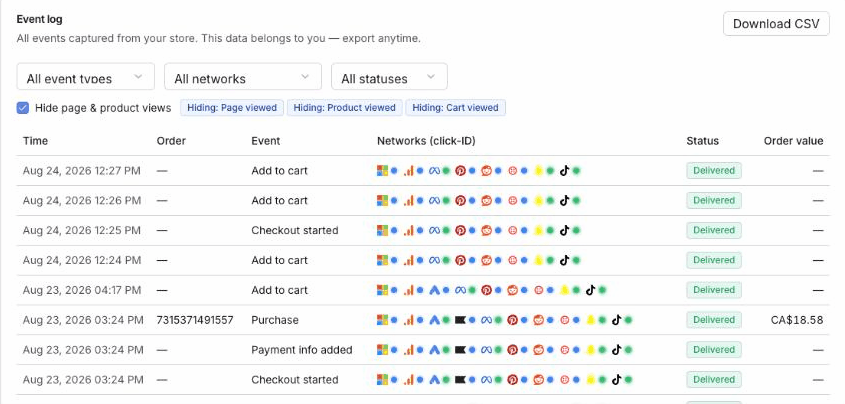Click the Purchase event cell
Screen dimensions: 845x404
point(275,320)
